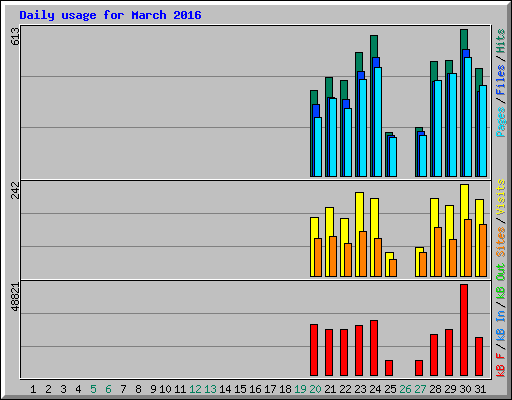Click the orange "Sites" legend label
Screen dimensions: 512x400
coord(500,242)
